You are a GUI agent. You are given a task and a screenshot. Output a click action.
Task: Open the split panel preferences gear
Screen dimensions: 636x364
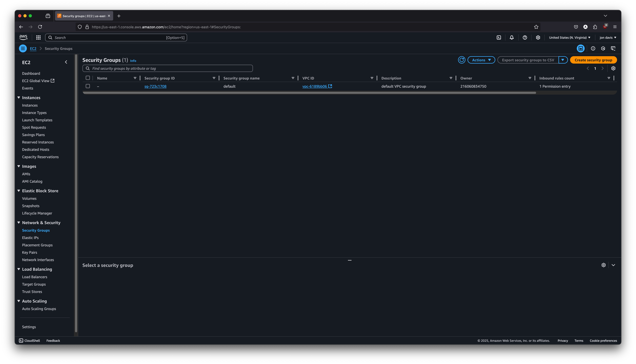point(603,265)
